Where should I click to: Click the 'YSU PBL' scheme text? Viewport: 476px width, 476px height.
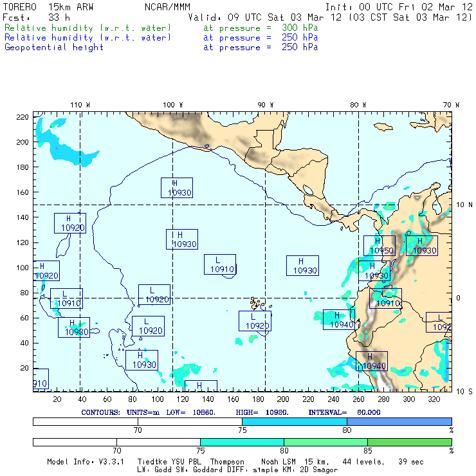[x=185, y=462]
